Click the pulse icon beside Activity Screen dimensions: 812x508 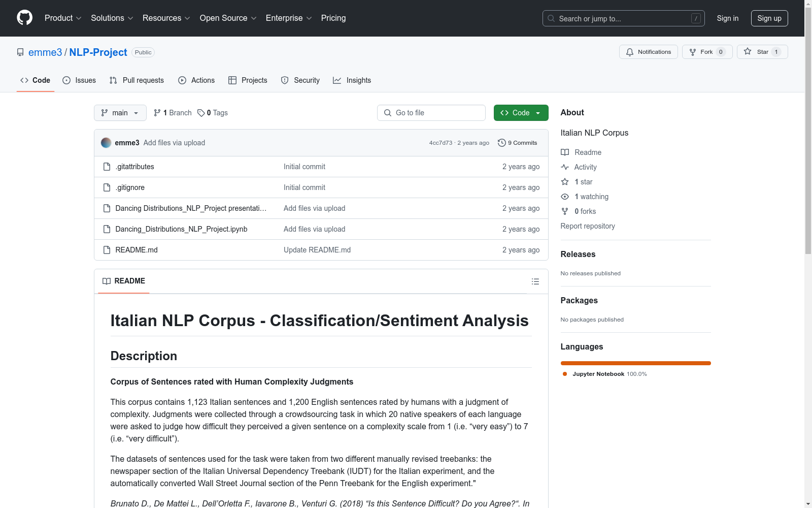coord(565,167)
